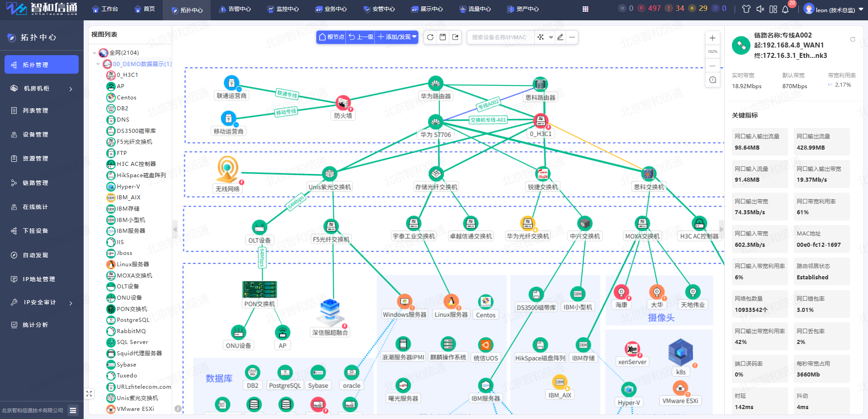Click the refresh topology icon

[x=430, y=37]
